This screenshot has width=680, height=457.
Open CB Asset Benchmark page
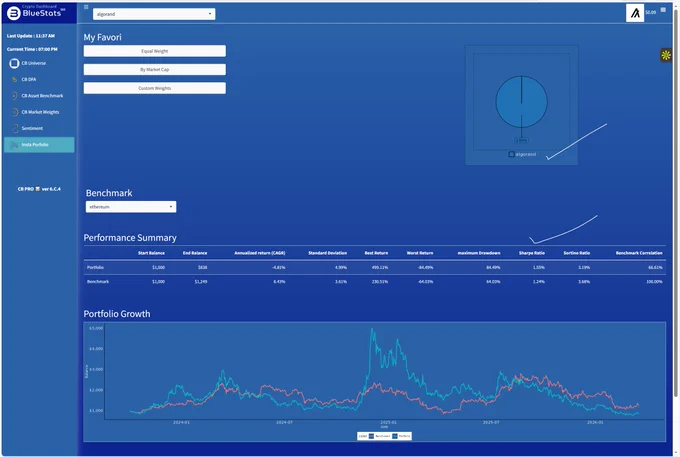[x=42, y=96]
